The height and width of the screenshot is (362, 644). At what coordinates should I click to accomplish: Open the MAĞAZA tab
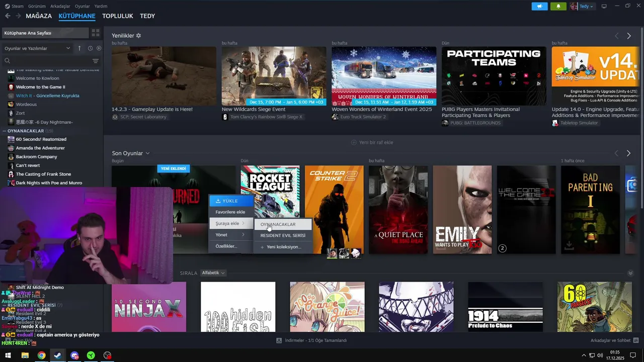39,16
